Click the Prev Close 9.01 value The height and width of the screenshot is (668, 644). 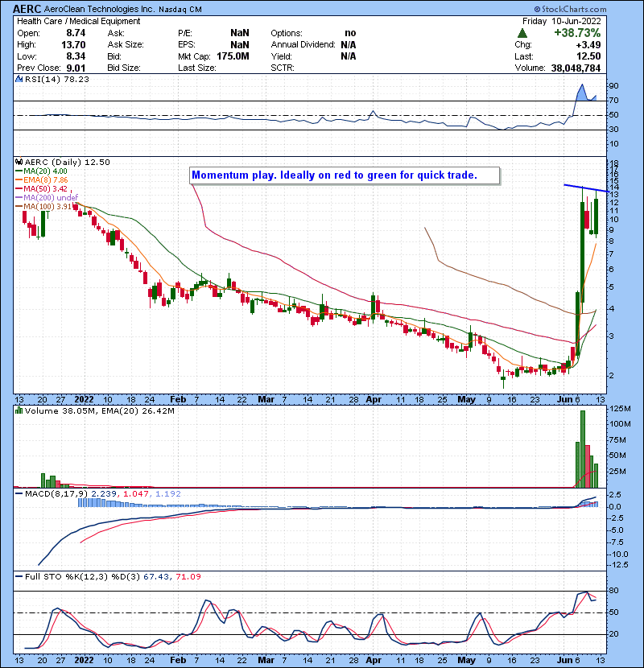pyautogui.click(x=76, y=68)
